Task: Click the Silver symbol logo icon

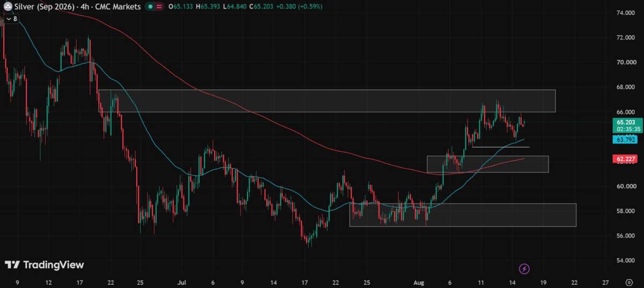Action: click(x=8, y=6)
